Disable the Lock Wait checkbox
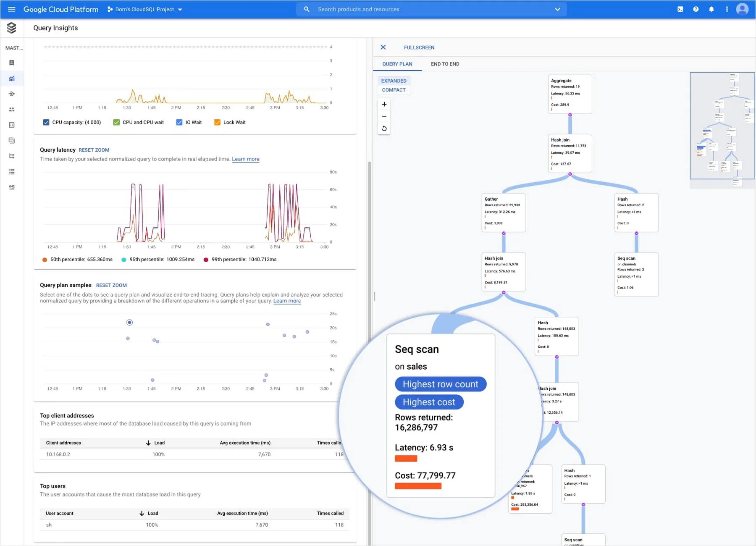This screenshot has height=546, width=756. pyautogui.click(x=217, y=122)
